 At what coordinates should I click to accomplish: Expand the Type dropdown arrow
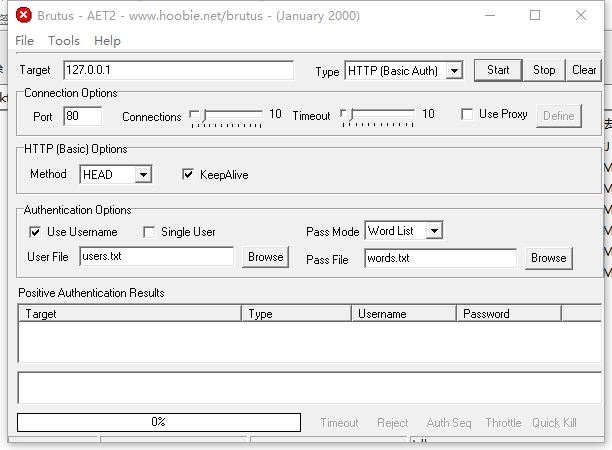coord(454,71)
